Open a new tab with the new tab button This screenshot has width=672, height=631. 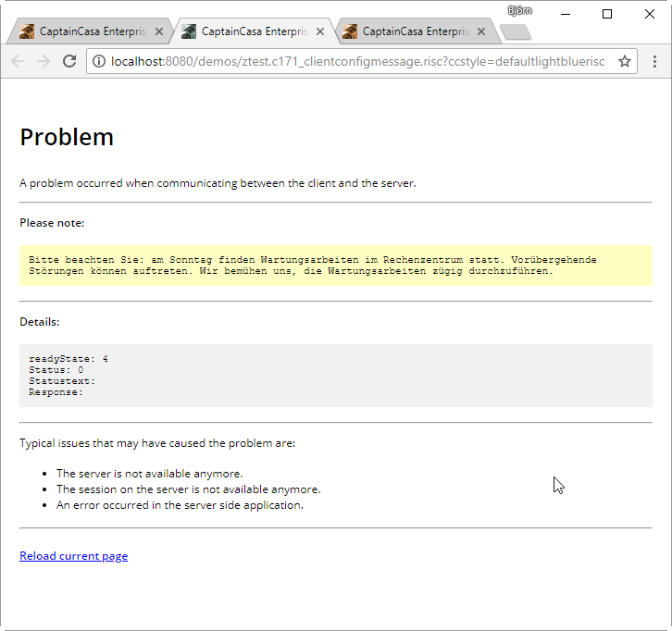[515, 32]
